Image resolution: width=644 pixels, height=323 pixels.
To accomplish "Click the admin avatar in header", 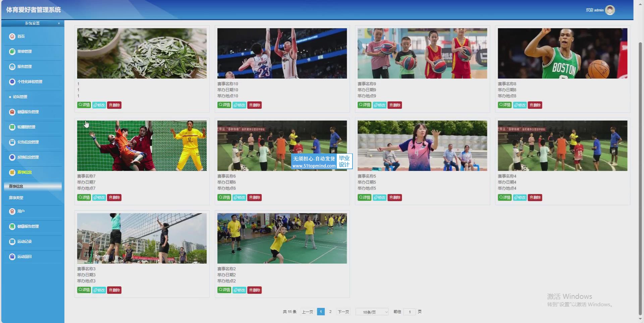I will 609,10.
